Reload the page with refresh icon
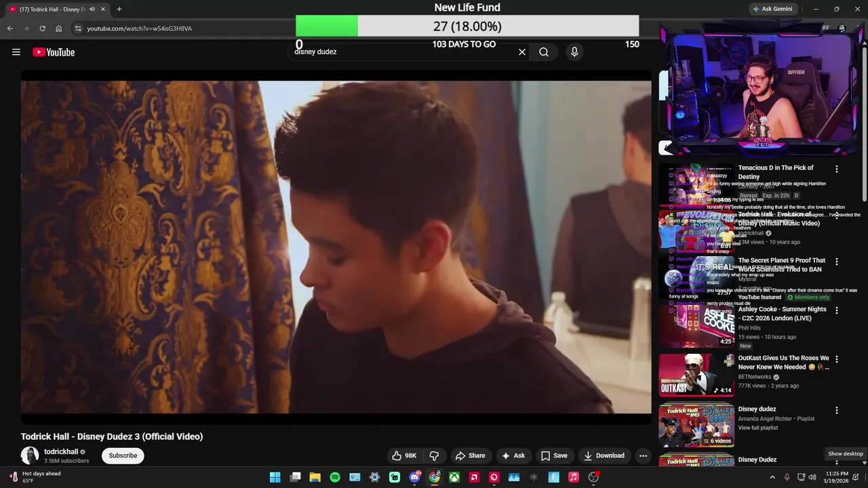868x488 pixels. tap(42, 28)
